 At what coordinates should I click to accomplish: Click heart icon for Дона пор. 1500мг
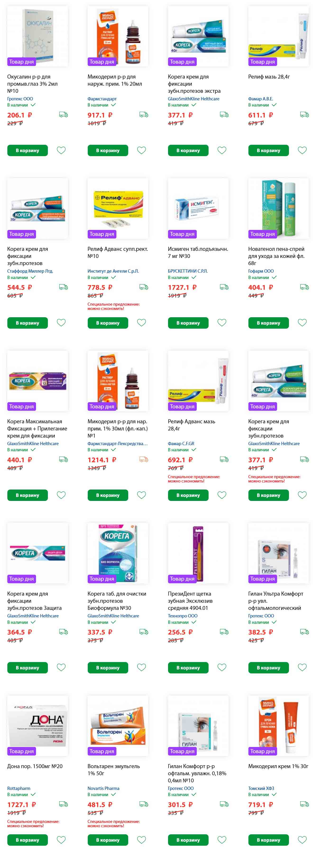[x=61, y=840]
